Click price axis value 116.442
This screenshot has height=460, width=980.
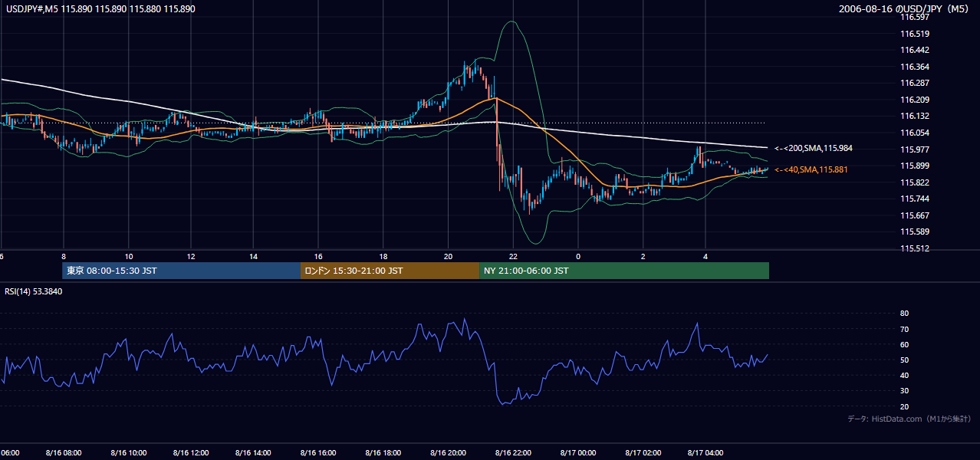pyautogui.click(x=915, y=50)
